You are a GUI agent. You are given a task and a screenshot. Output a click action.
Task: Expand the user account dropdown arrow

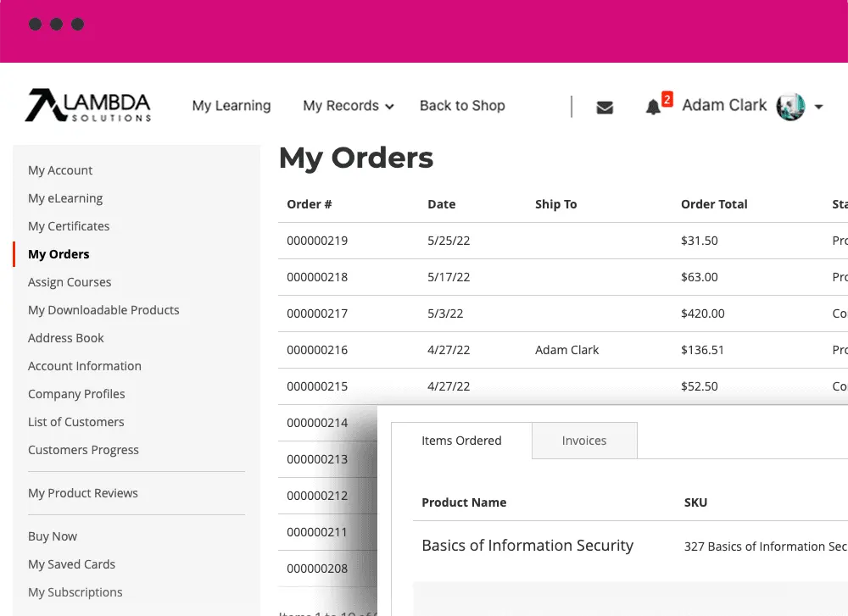[x=819, y=107]
